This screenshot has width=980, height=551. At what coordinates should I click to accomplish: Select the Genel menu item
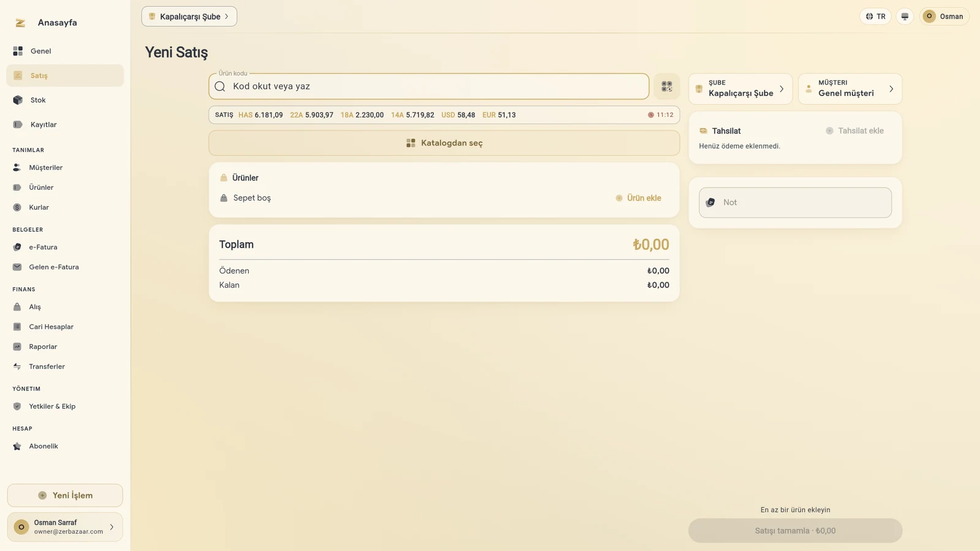point(65,51)
